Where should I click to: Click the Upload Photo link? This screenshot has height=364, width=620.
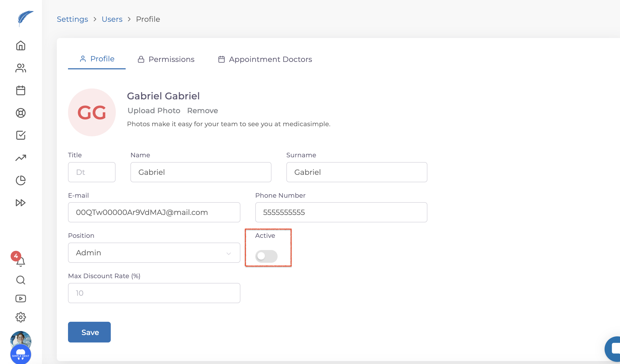click(154, 111)
